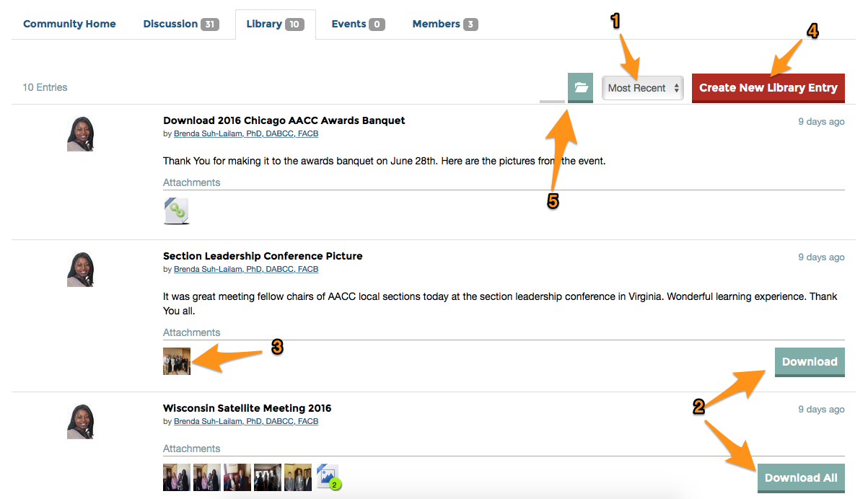The width and height of the screenshot is (868, 499).
Task: Click the author link under Section Leadership Conference Picture
Action: [x=245, y=269]
